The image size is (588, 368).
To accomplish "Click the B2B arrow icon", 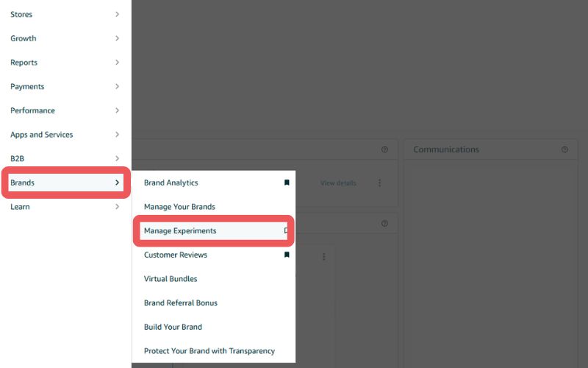I will click(x=117, y=158).
